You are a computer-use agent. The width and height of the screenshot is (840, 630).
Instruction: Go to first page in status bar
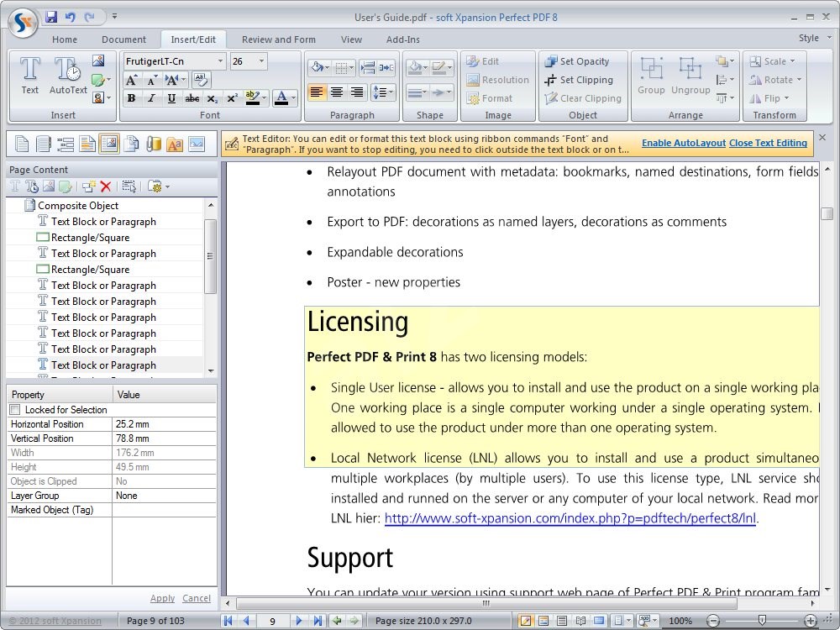[228, 621]
